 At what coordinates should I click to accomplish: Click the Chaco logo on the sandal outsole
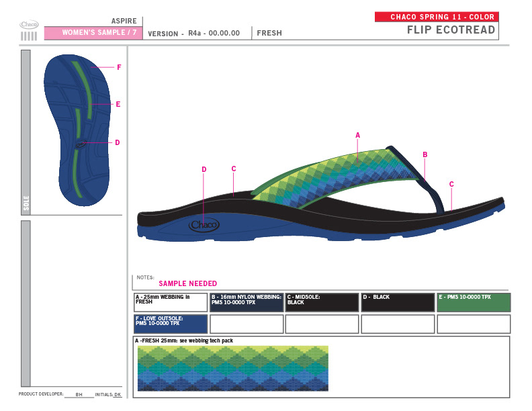(204, 225)
